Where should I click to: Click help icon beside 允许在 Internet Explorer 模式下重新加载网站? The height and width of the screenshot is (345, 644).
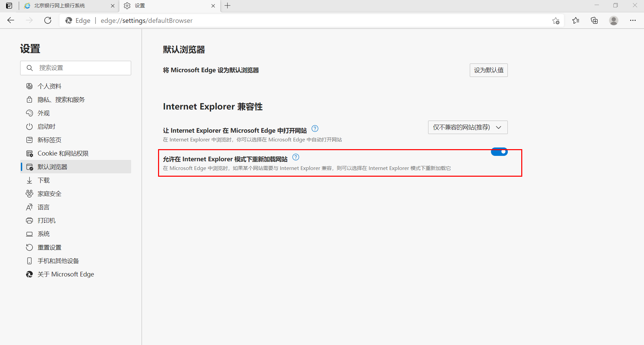[x=296, y=157]
